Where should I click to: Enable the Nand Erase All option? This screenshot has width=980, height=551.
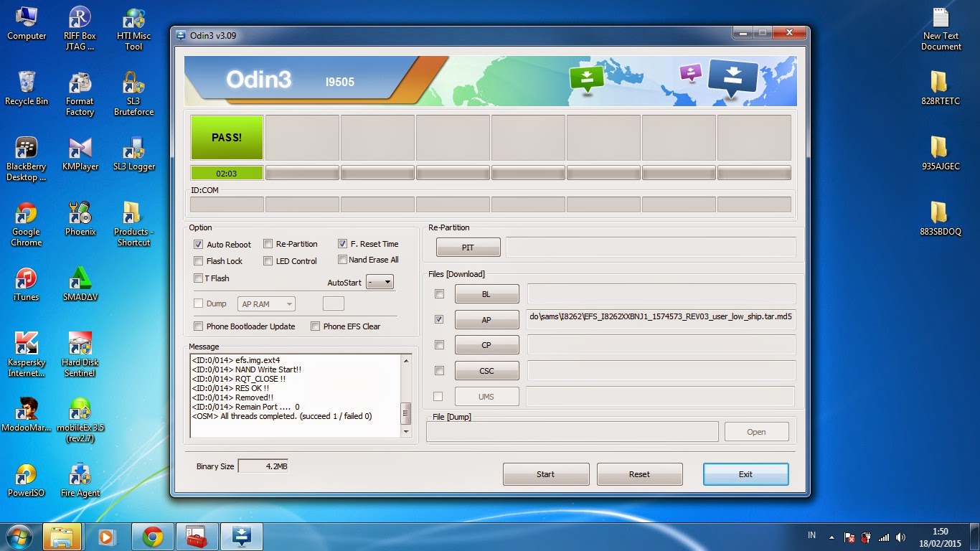[343, 260]
